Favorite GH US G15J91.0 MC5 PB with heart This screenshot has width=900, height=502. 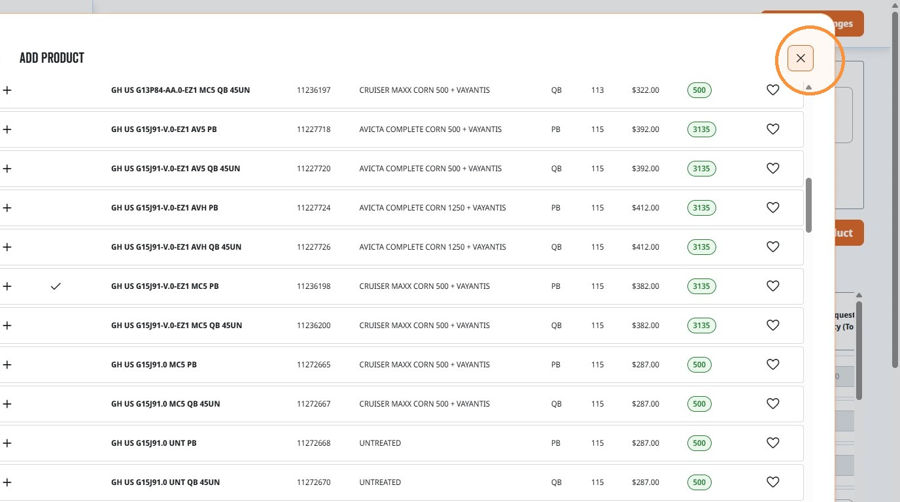click(x=773, y=364)
